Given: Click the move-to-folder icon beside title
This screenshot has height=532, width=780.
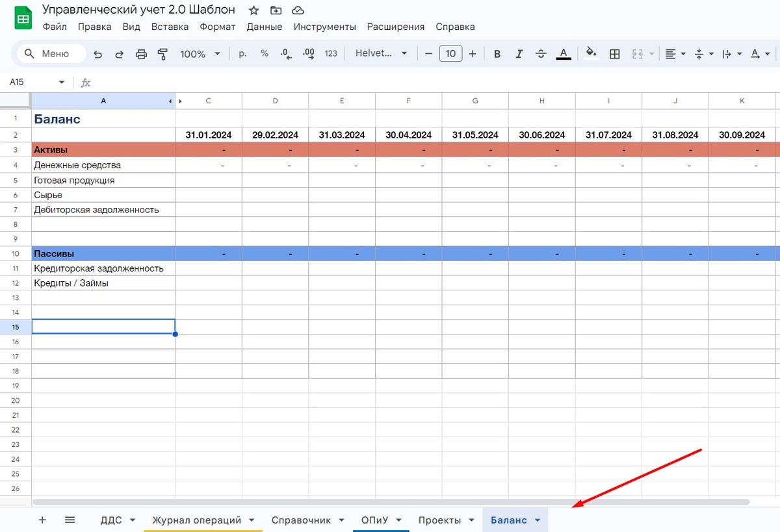Looking at the screenshot, I should coord(276,10).
